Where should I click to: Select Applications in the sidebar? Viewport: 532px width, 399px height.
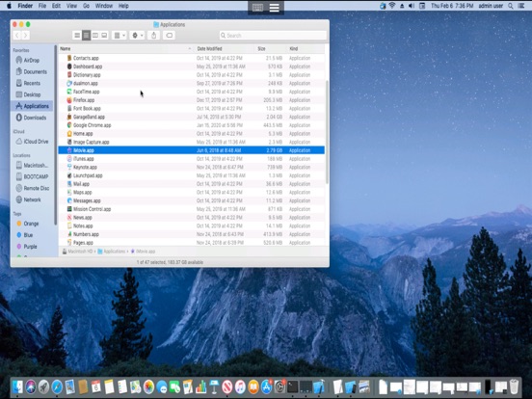pyautogui.click(x=32, y=106)
